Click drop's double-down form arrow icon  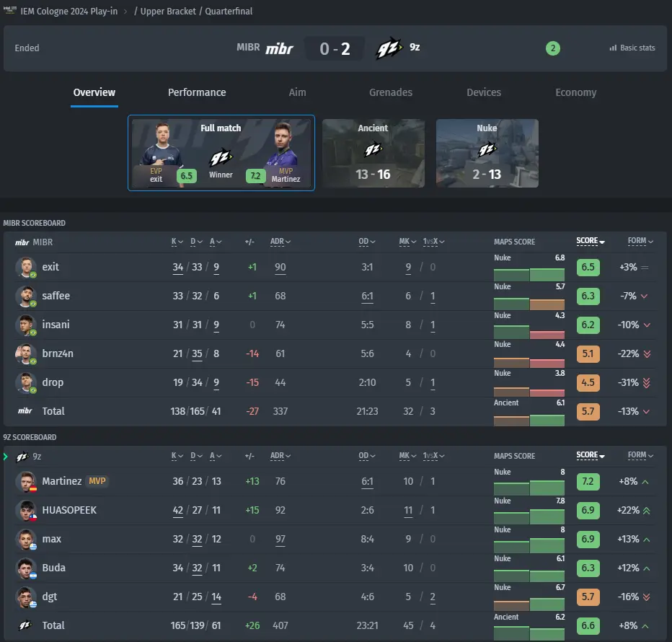pos(646,382)
